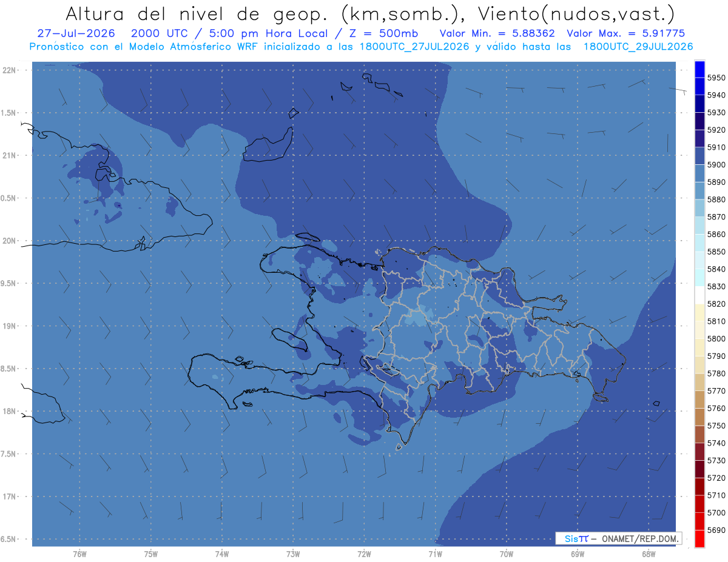728x562 pixels.
Task: Click the '5880' colorbar label
Action: [717, 199]
